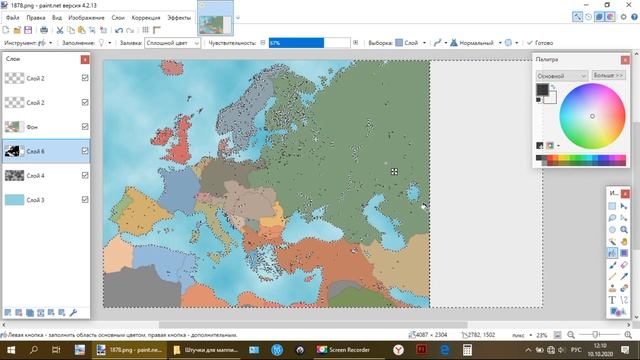Screen dimensions: 640x360
Task: Cut selection with the scissors icon
Action: (x=60, y=30)
